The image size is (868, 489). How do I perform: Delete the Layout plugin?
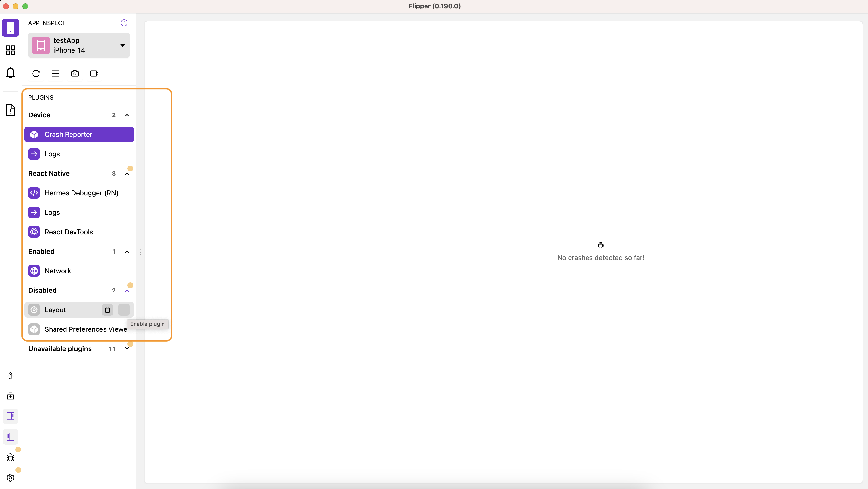click(107, 309)
